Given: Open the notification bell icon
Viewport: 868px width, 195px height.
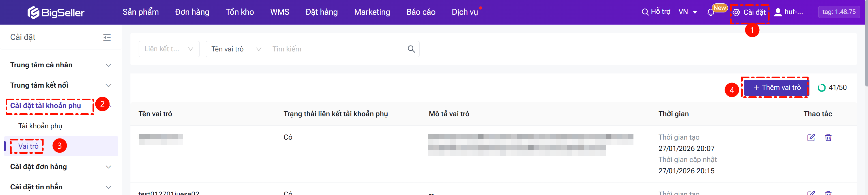Looking at the screenshot, I should click(710, 12).
